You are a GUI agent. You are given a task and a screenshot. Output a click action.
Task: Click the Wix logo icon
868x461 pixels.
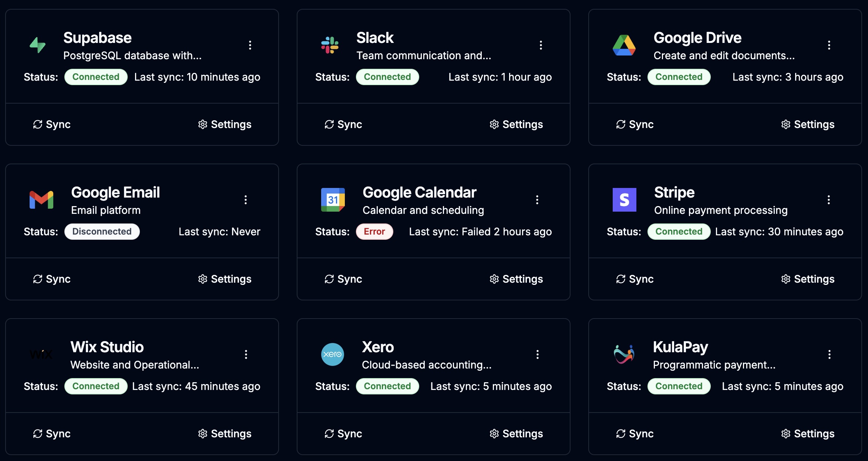[x=41, y=354]
